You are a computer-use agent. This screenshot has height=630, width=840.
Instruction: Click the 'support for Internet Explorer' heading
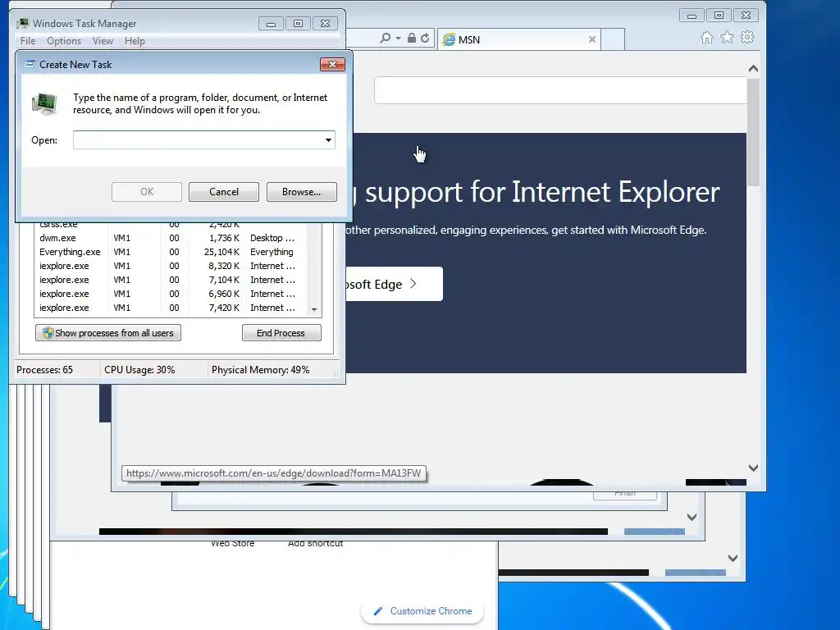pyautogui.click(x=542, y=192)
